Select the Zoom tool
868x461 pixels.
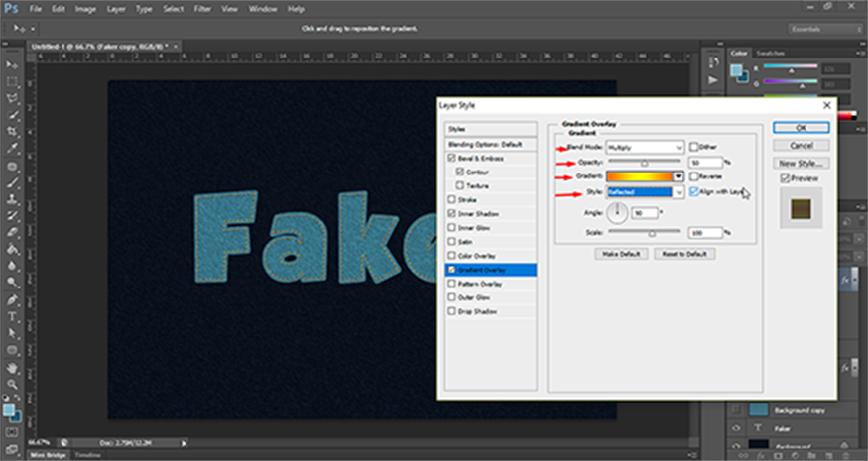coord(12,385)
